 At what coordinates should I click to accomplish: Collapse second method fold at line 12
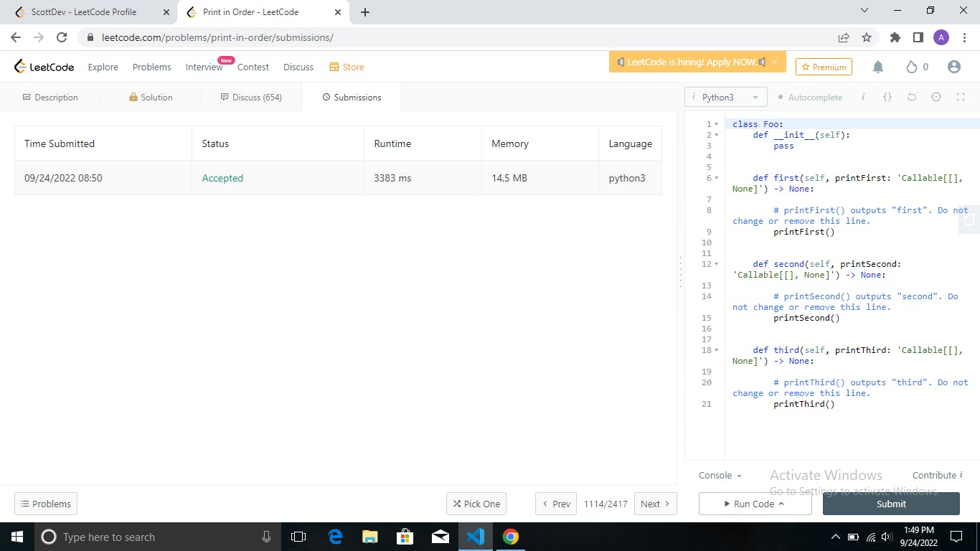click(716, 264)
